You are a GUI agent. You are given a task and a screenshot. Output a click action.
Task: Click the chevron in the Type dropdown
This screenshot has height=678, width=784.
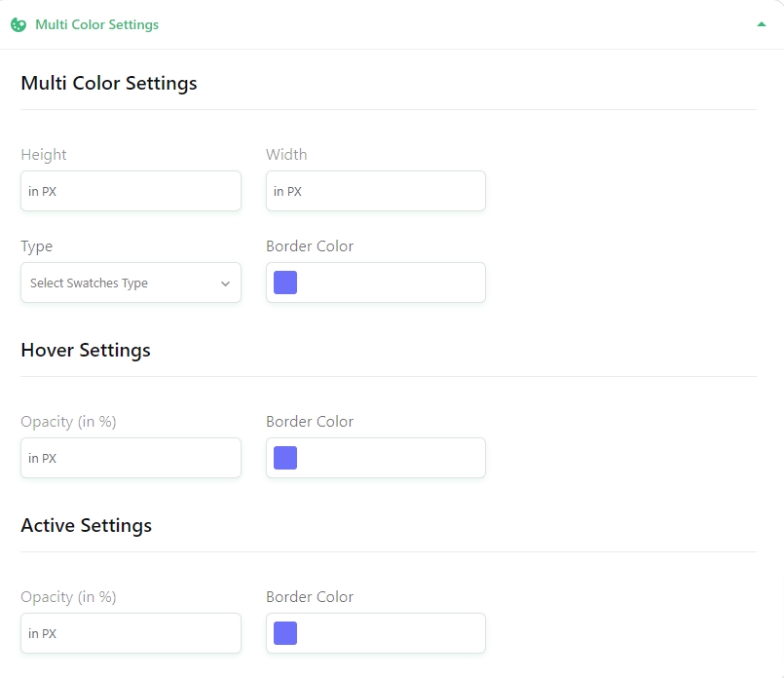coord(226,283)
